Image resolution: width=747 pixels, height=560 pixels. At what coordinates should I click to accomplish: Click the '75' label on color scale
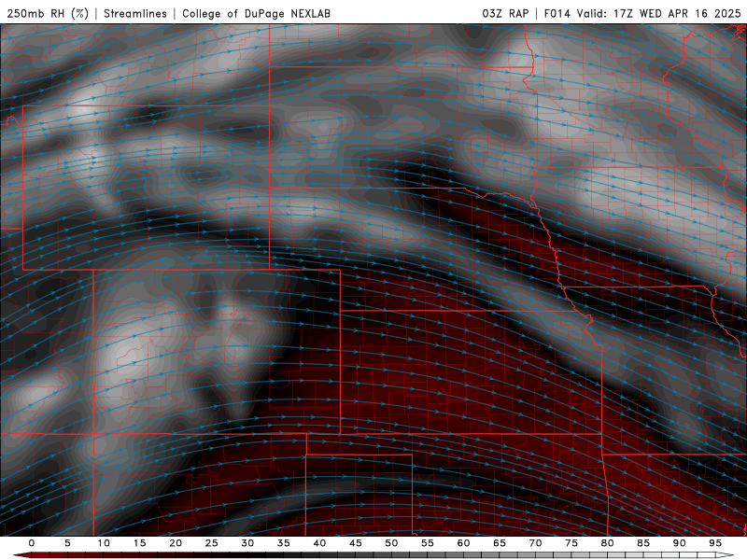coord(571,543)
